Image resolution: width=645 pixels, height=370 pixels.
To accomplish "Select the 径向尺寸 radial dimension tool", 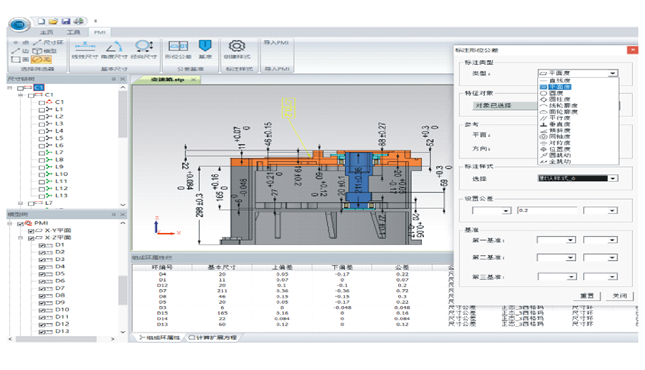I will click(144, 49).
